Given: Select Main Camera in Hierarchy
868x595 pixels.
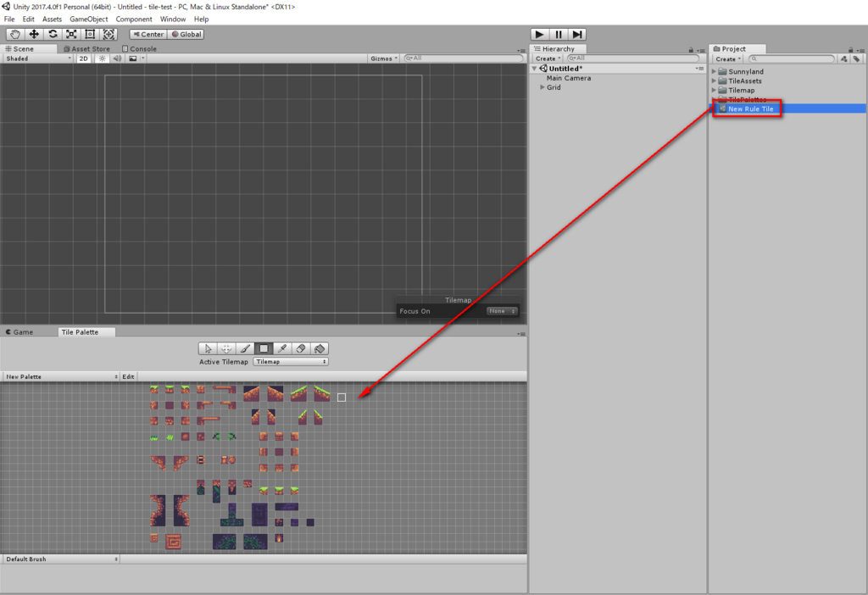Looking at the screenshot, I should tap(569, 78).
